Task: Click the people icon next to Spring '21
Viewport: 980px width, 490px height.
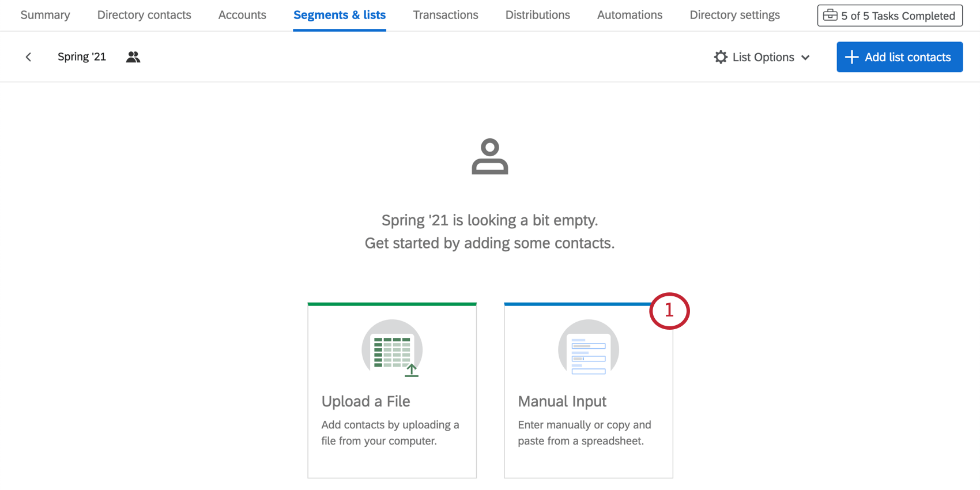Action: click(133, 56)
